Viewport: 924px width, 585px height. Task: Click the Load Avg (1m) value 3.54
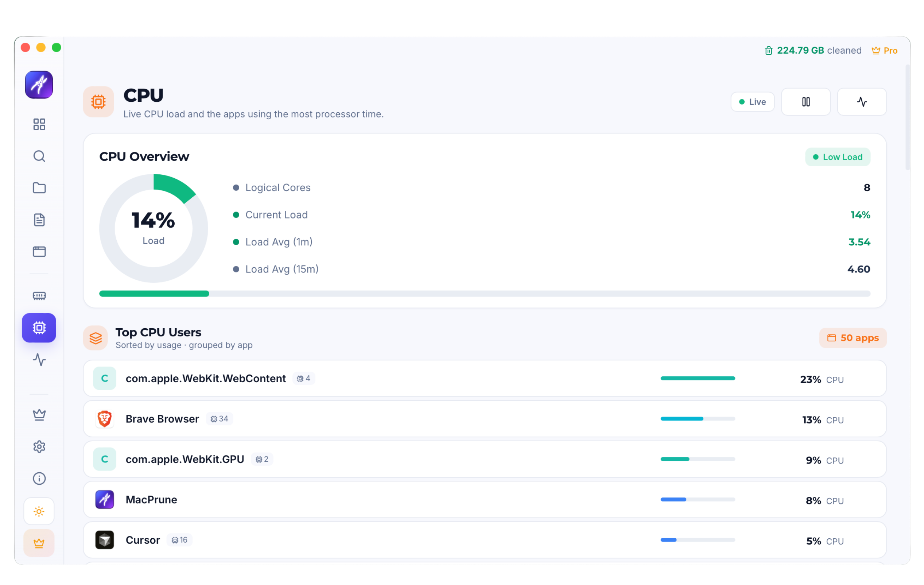(x=859, y=242)
